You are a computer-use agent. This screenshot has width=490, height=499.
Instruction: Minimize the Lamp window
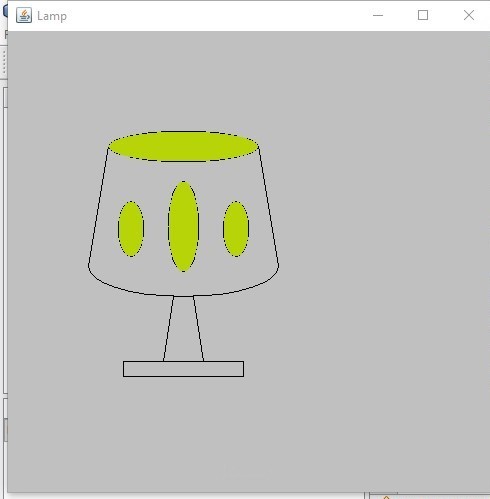click(x=378, y=15)
